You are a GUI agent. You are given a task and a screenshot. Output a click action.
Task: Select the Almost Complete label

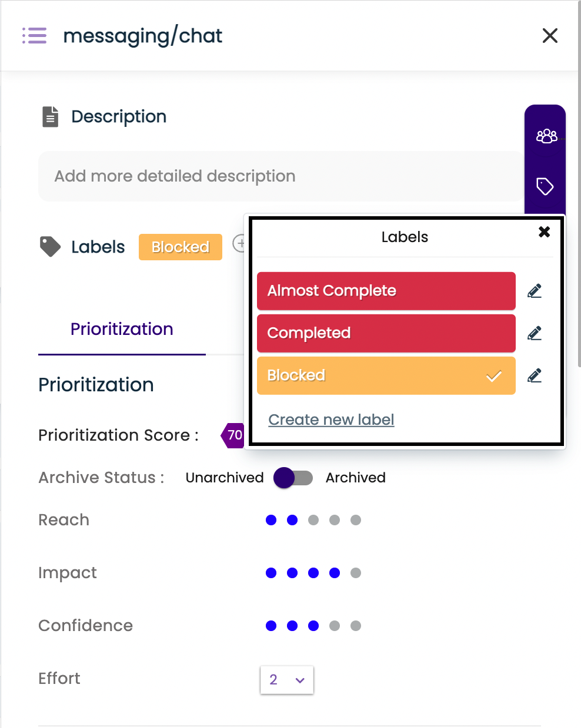point(386,291)
